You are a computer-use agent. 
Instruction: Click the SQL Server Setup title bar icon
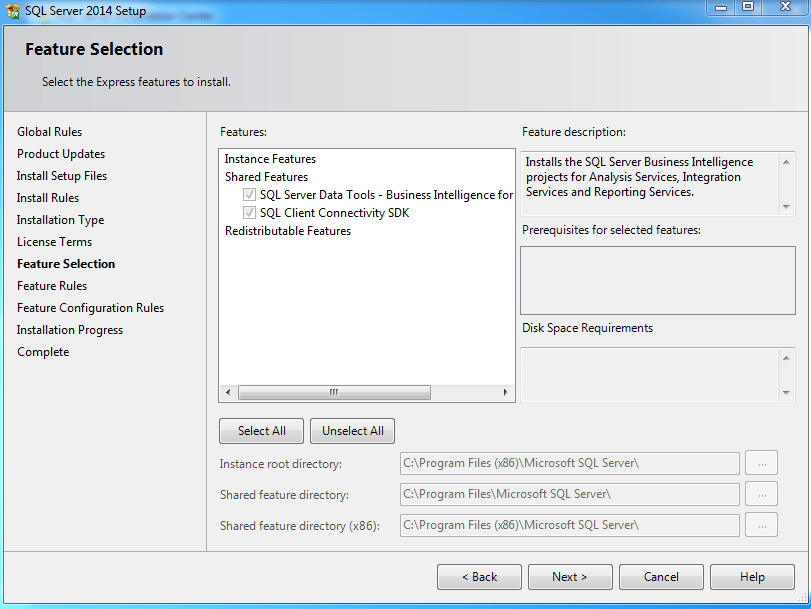coord(13,12)
